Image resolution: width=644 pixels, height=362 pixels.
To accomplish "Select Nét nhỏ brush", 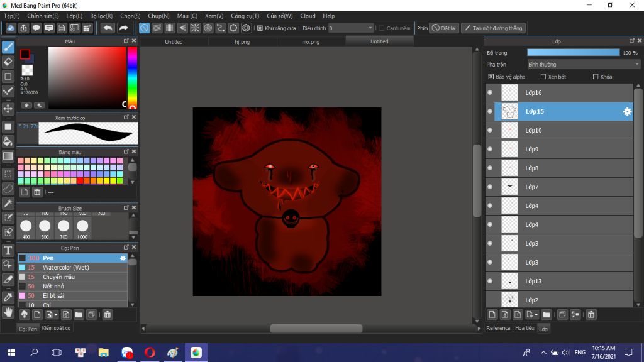I will tap(72, 286).
